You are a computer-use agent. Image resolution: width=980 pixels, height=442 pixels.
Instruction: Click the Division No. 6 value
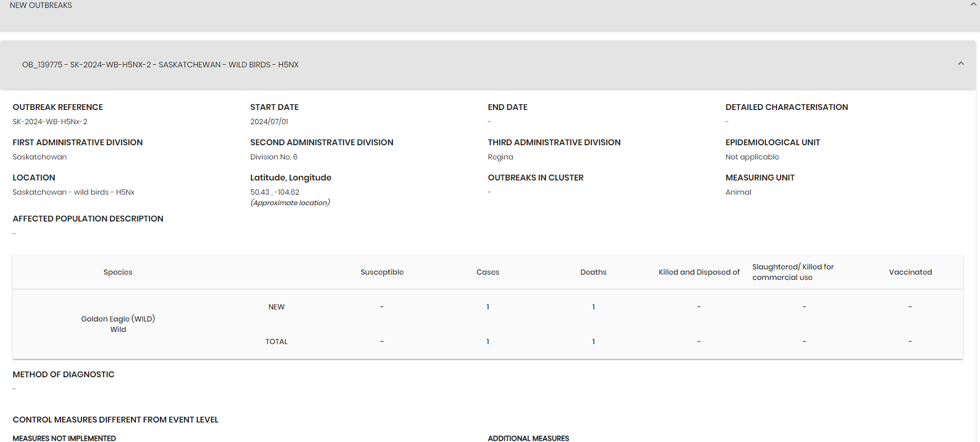(x=274, y=157)
